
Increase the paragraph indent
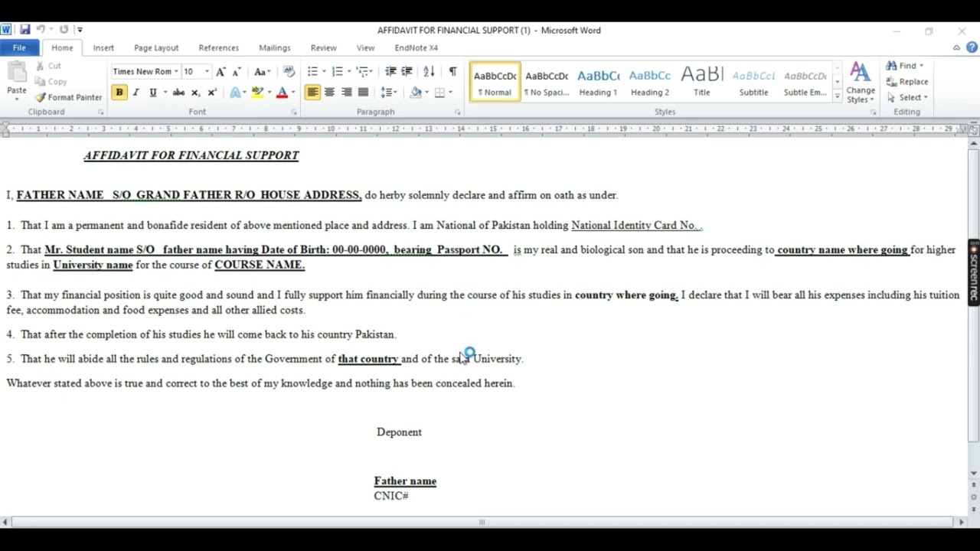407,72
